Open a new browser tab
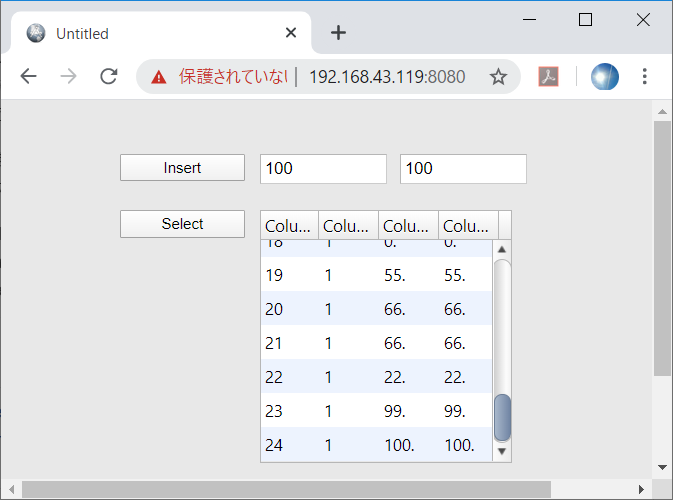This screenshot has height=500, width=673. click(338, 33)
